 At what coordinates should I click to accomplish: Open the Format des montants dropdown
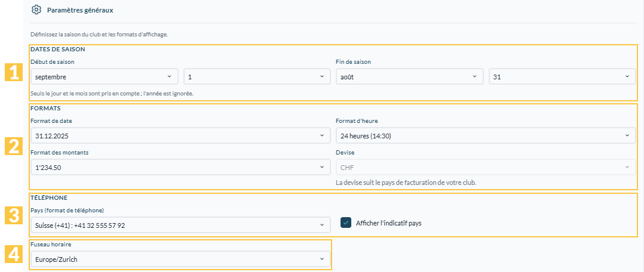(x=180, y=167)
